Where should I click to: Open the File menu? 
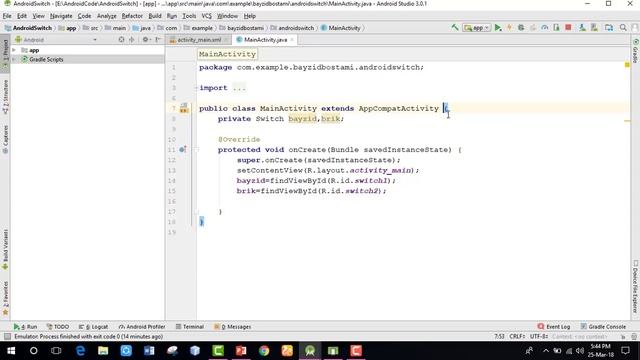[7, 16]
